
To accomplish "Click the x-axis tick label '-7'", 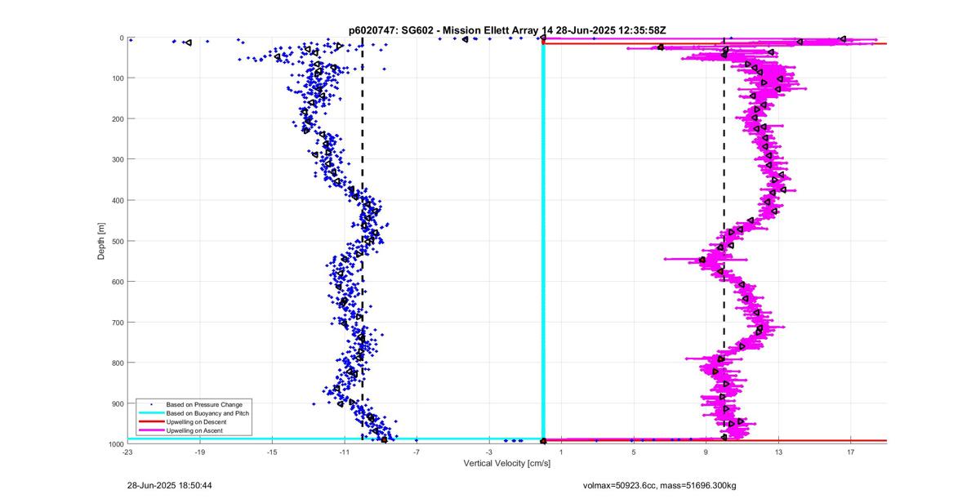I will pyautogui.click(x=416, y=452).
